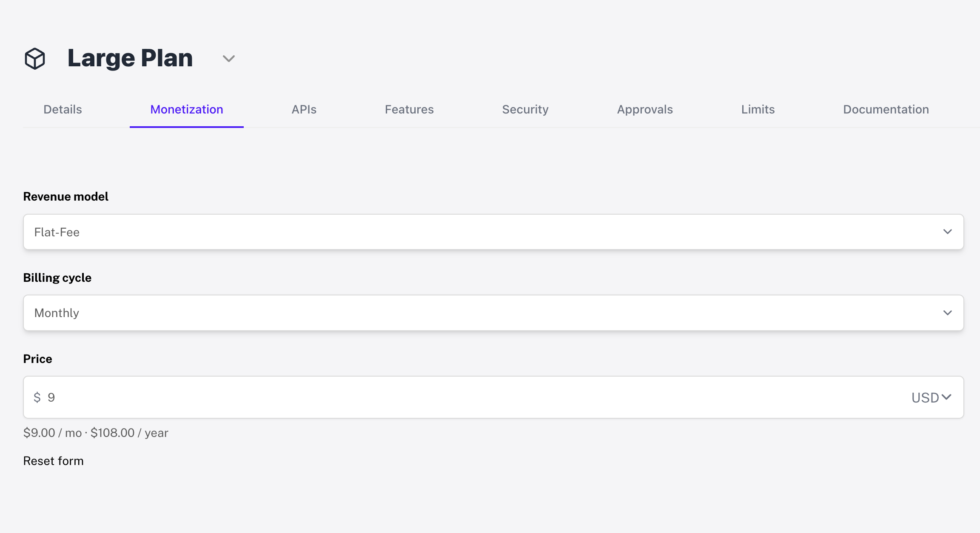Click the price summary text below the Price field
Image resolution: width=980 pixels, height=533 pixels.
coord(96,433)
